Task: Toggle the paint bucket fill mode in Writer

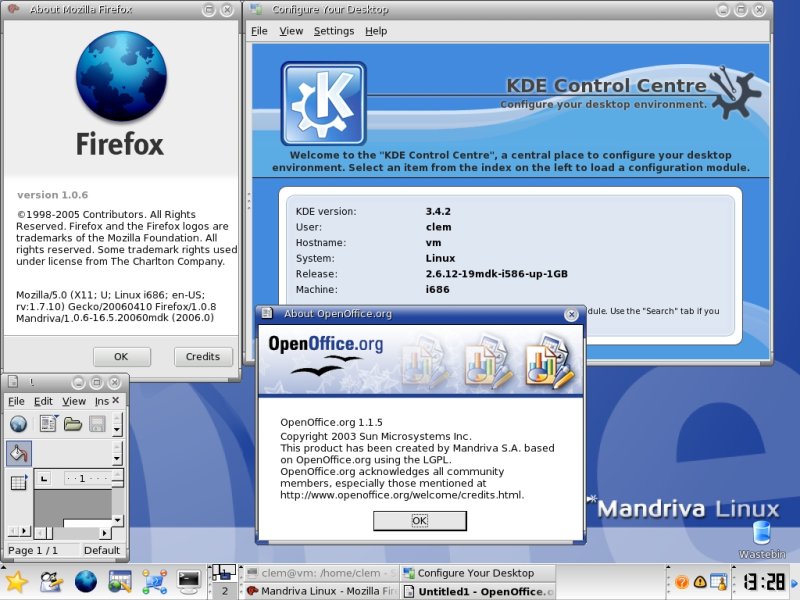Action: point(19,454)
